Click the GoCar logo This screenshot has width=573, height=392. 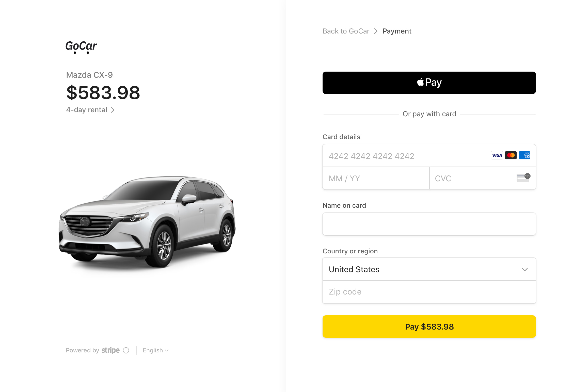pos(81,47)
